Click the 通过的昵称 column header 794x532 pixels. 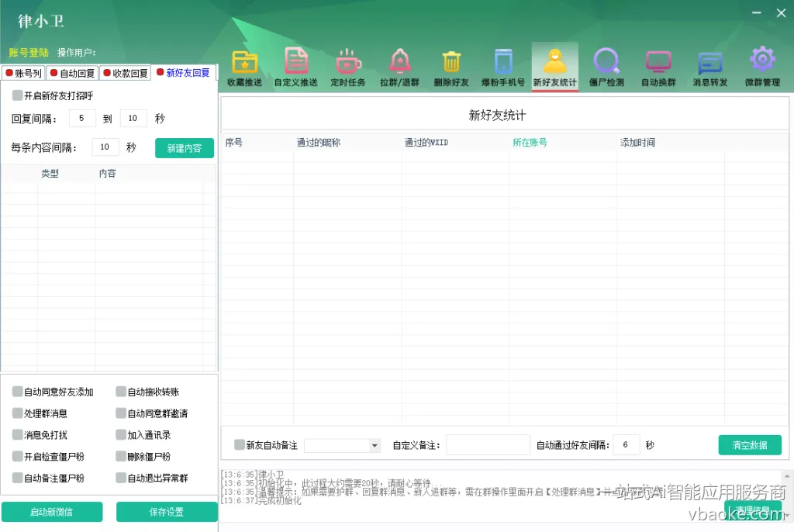coord(319,143)
